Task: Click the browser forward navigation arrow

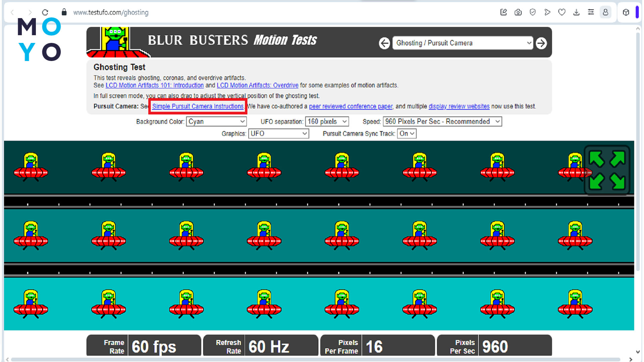Action: pos(29,12)
